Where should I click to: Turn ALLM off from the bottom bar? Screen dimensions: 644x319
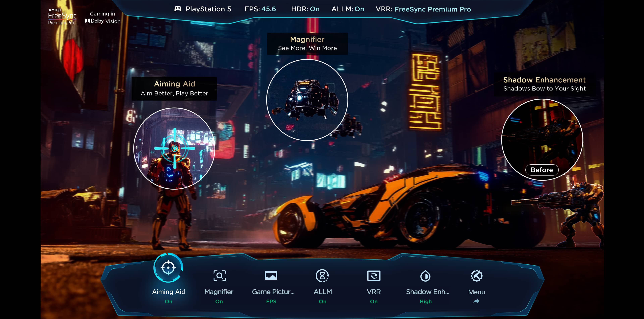[x=323, y=302]
